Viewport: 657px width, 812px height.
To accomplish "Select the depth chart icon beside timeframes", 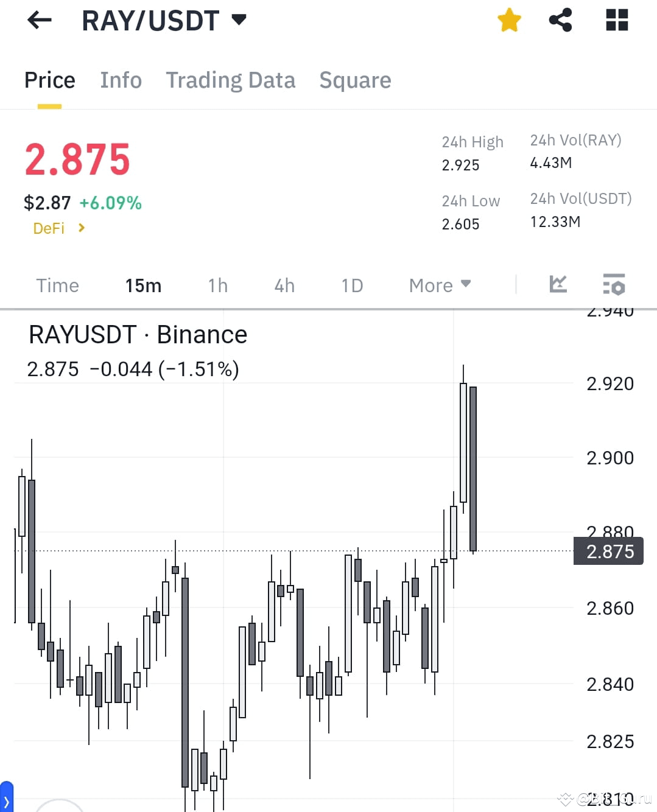I will [558, 285].
